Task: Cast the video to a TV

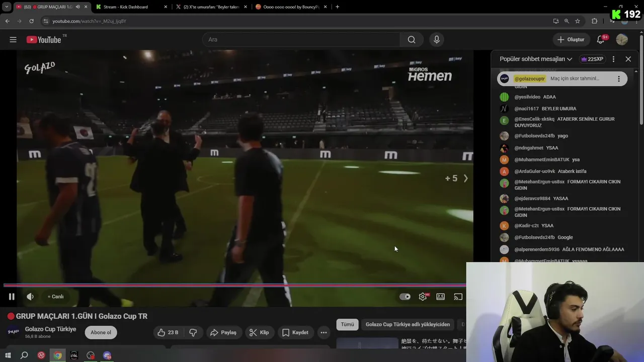Action: (458, 297)
